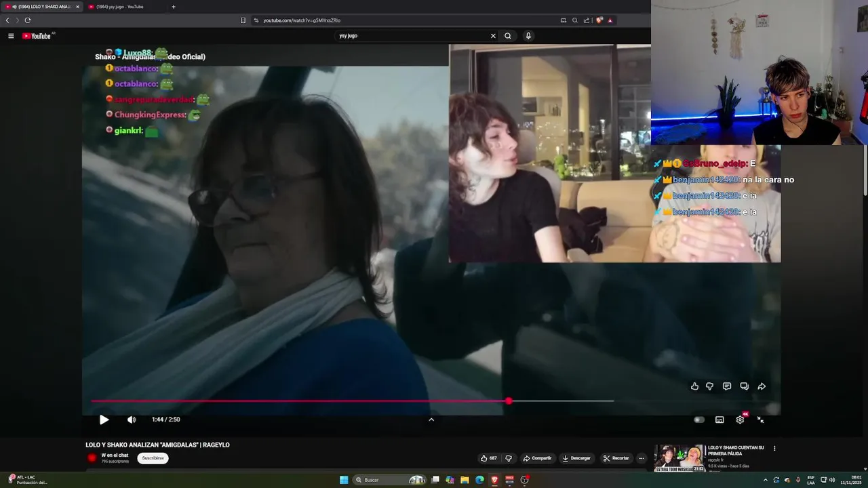Viewport: 868px width, 488px height.
Task: Open Brave Shields lion icon
Action: (x=599, y=20)
